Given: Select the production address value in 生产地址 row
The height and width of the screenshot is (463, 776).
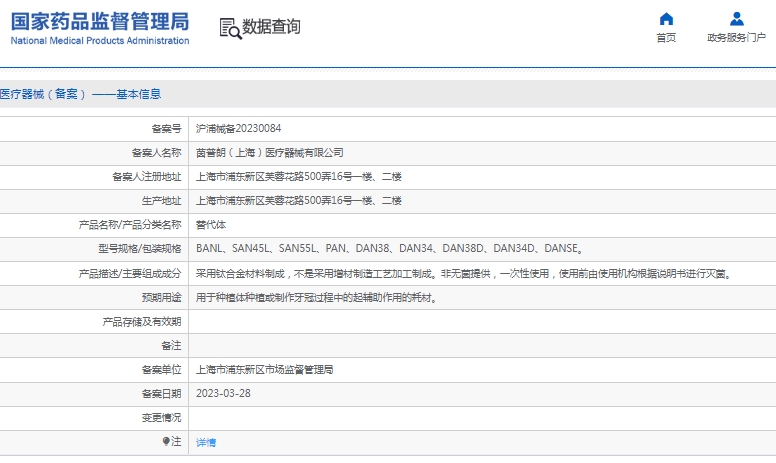Looking at the screenshot, I should tap(298, 201).
